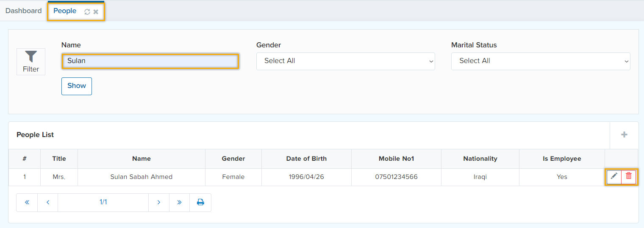The height and width of the screenshot is (228, 644).
Task: Refresh the People tab
Action: pyautogui.click(x=87, y=12)
